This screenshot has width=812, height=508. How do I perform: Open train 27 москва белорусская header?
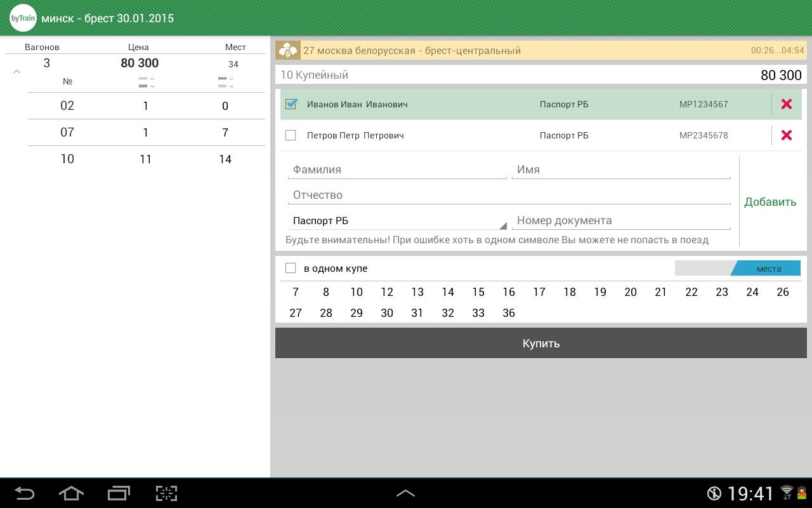coord(541,50)
